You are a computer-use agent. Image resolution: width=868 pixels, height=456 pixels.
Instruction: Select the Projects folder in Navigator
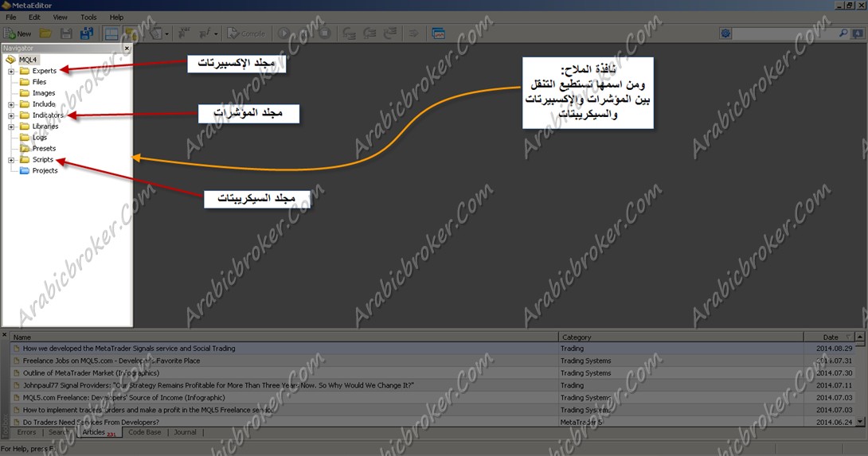click(x=45, y=170)
